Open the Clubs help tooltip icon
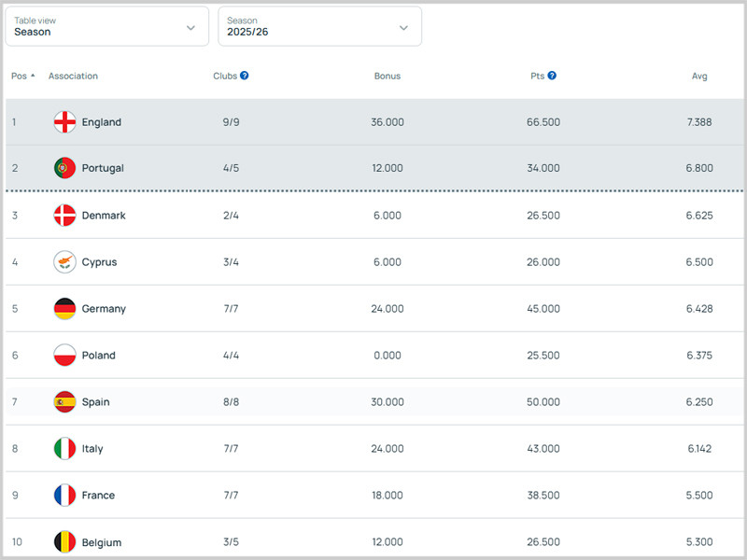The height and width of the screenshot is (560, 747). click(245, 76)
